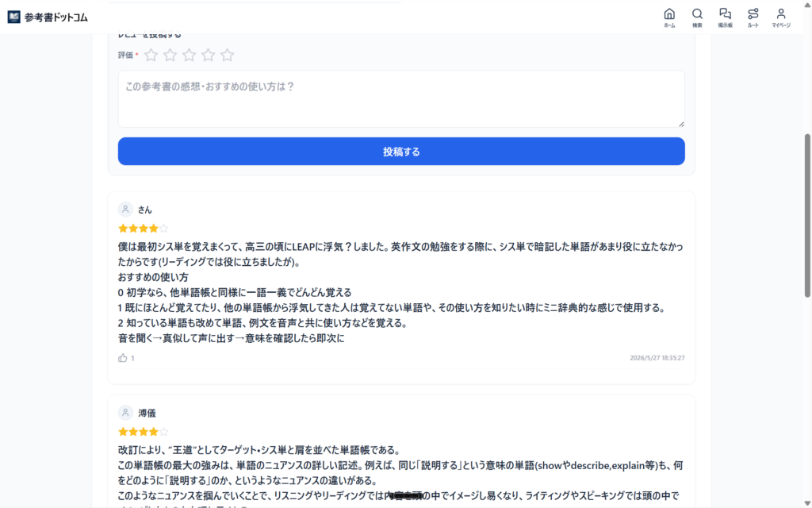Viewport: 812px width, 508px height.
Task: Click the star rating of first review
Action: pyautogui.click(x=144, y=229)
